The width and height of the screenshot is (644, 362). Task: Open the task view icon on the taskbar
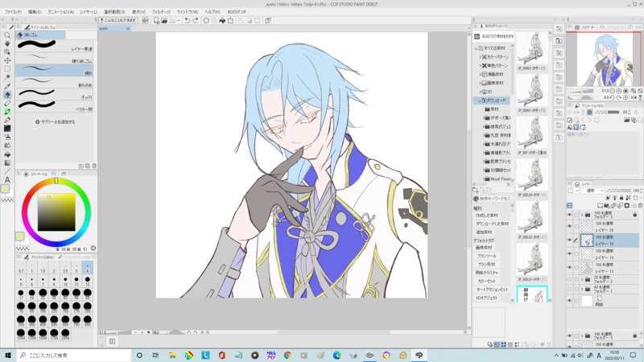pos(155,356)
